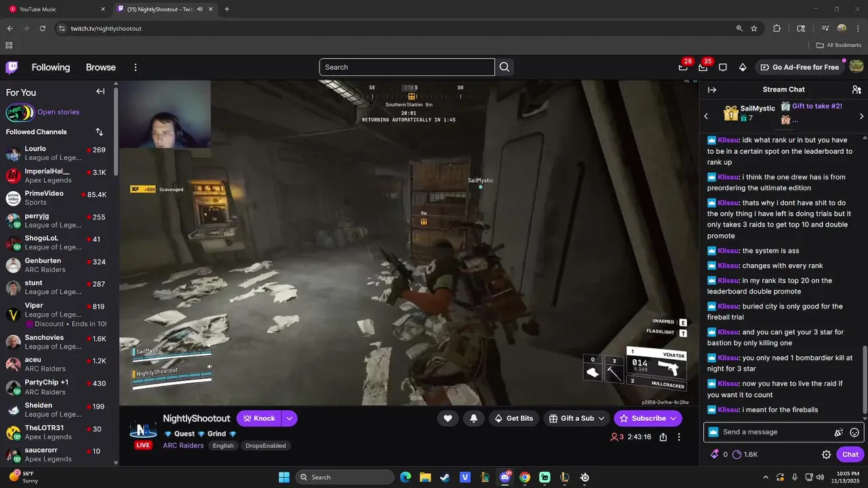Toggle notifications bell for NightlyShootout
This screenshot has height=488, width=868.
(x=473, y=418)
